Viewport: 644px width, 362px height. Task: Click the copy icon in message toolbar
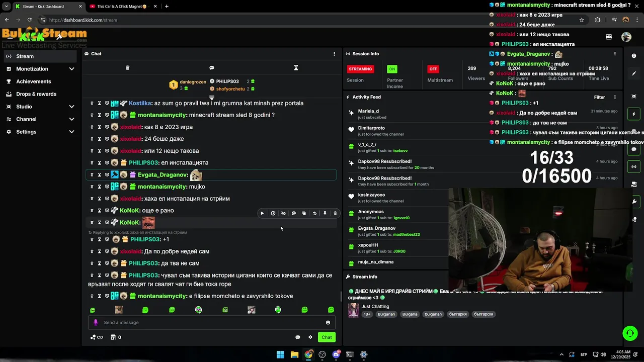[304, 214]
